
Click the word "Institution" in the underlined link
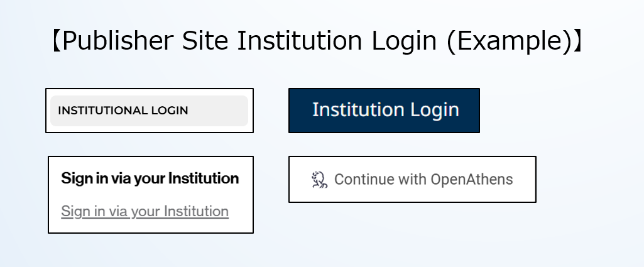[195, 211]
